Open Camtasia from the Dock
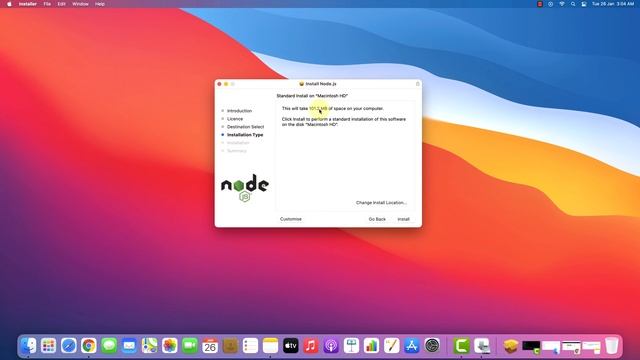640x360 pixels. click(462, 346)
